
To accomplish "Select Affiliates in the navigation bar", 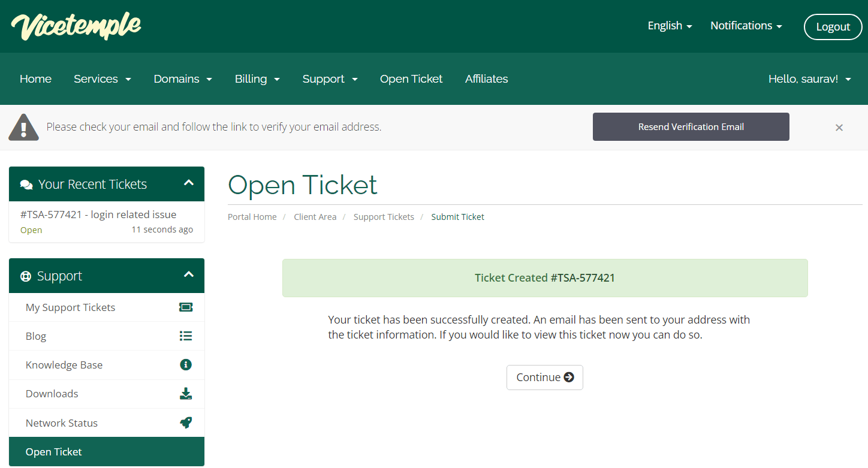I will pos(486,79).
